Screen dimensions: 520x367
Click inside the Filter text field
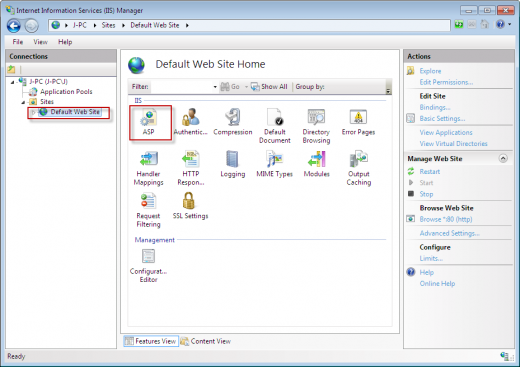click(x=181, y=87)
